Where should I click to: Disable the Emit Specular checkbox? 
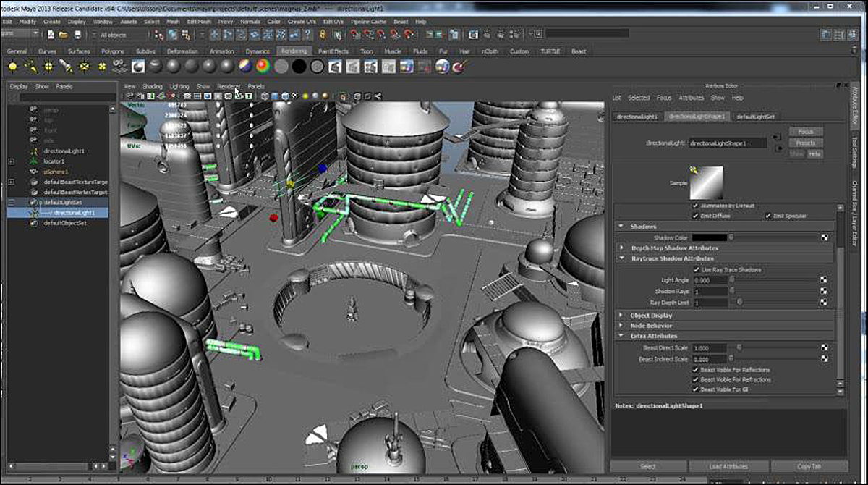(x=769, y=215)
